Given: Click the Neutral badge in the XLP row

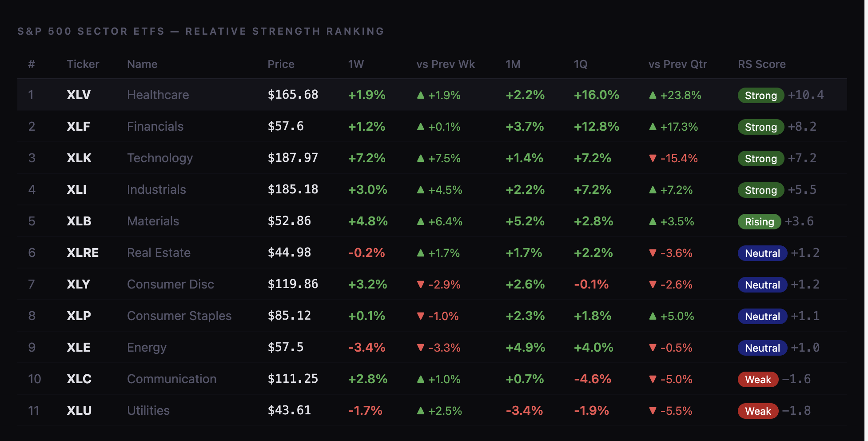Looking at the screenshot, I should click(x=763, y=317).
